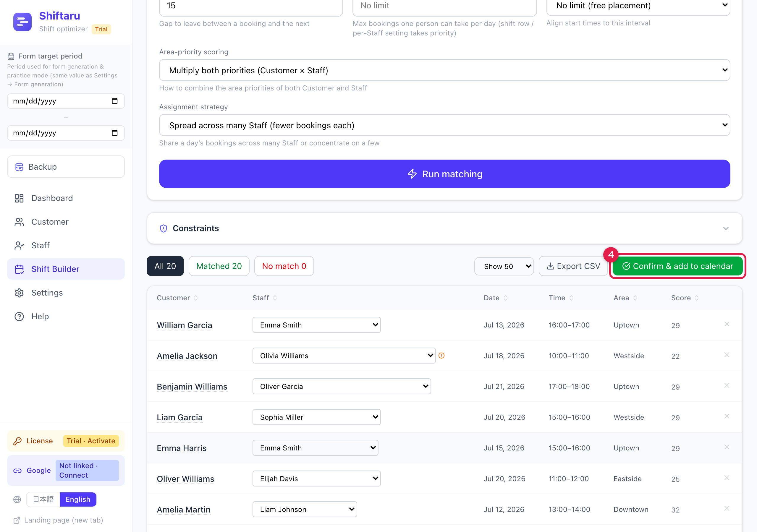Change staff for Liam Garcia
Viewport: 757px width, 532px height.
coord(316,417)
